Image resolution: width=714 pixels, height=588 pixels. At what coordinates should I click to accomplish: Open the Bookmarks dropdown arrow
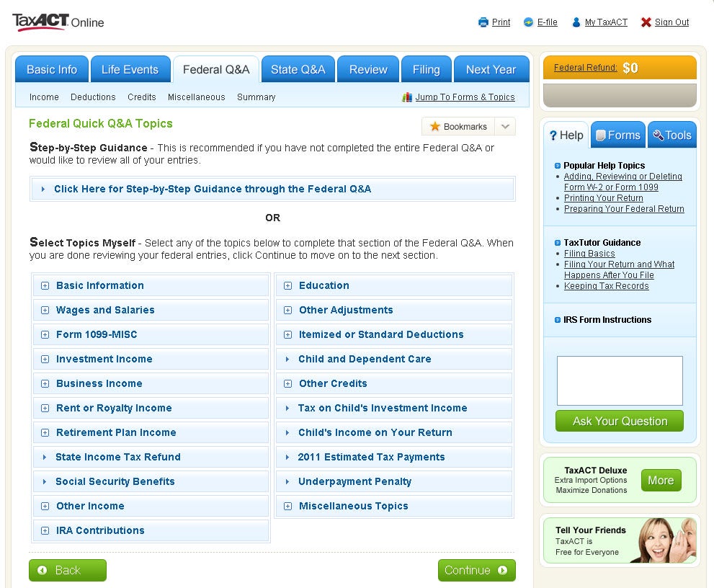pyautogui.click(x=505, y=126)
